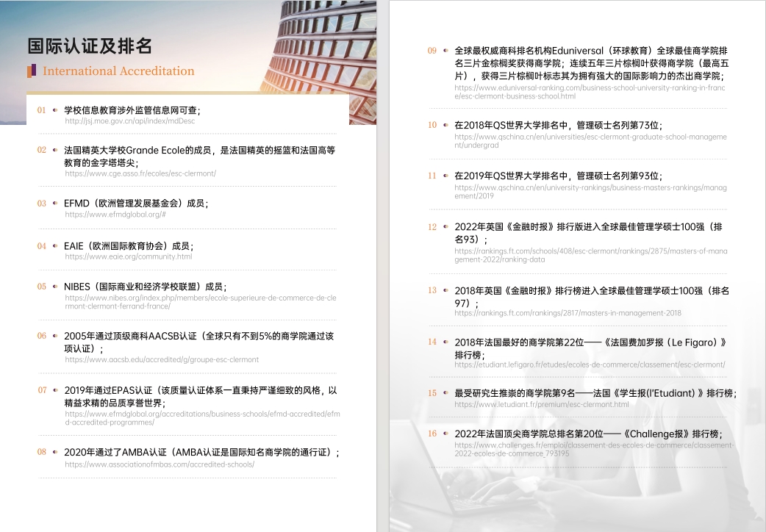Click the Grande Ecole membership statement
Image resolution: width=766 pixels, height=532 pixels.
(x=199, y=157)
